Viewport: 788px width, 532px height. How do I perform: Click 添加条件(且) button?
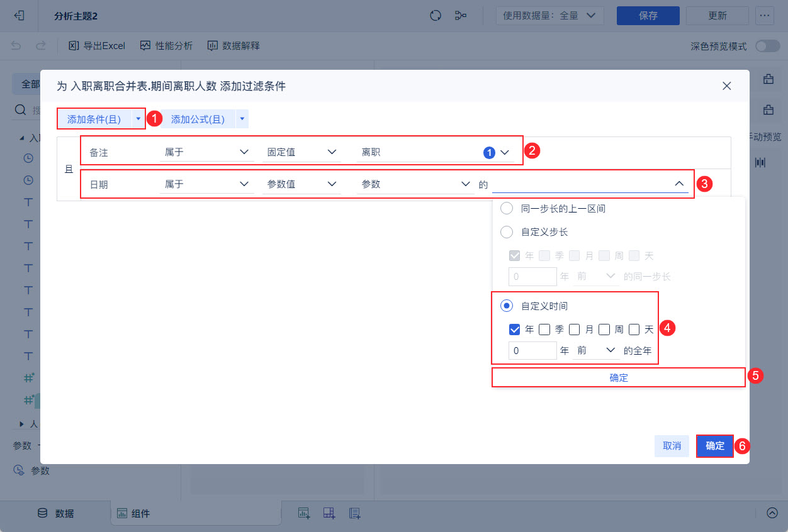[94, 119]
